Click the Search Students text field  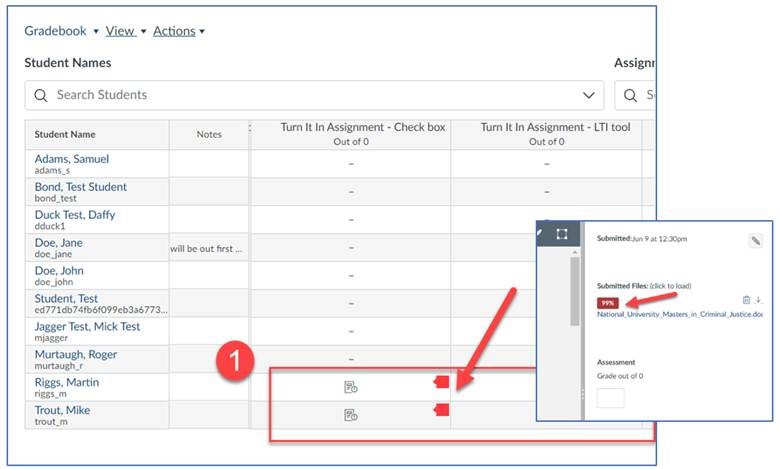300,95
